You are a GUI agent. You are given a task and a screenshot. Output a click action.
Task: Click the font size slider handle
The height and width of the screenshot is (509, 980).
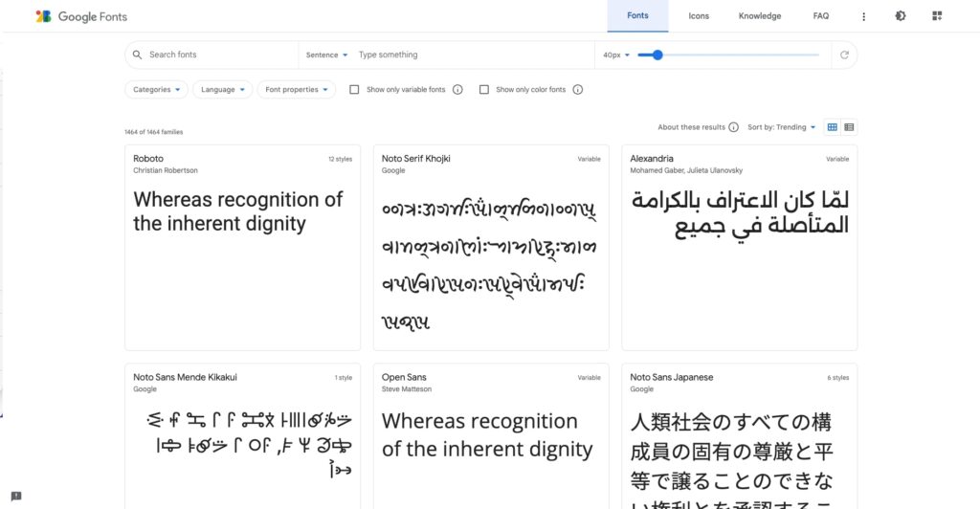[657, 55]
